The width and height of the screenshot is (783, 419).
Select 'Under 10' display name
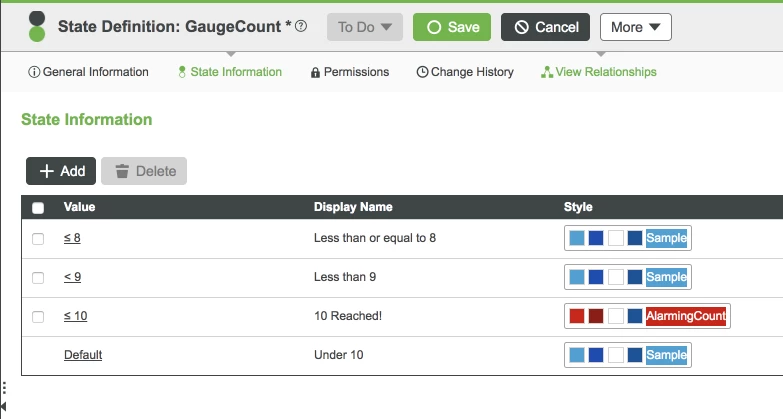tap(339, 355)
